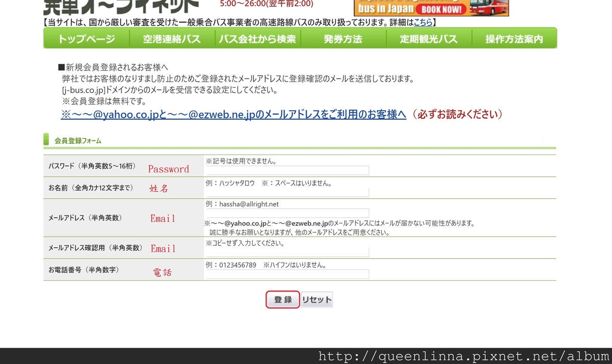Select the メールアドレス確認用 input field
Image resolution: width=612 pixels, height=364 pixels.
[x=287, y=252]
